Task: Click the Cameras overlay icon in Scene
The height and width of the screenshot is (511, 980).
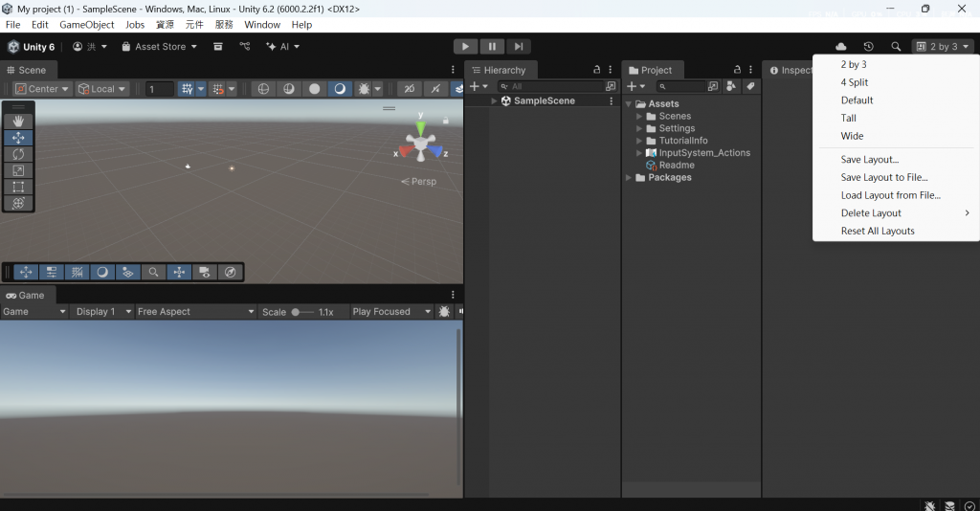Action: click(205, 272)
